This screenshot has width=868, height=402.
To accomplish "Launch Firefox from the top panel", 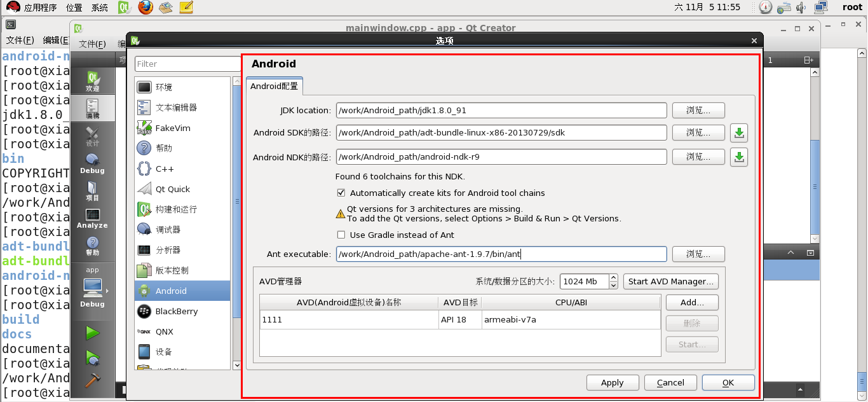I will [146, 8].
